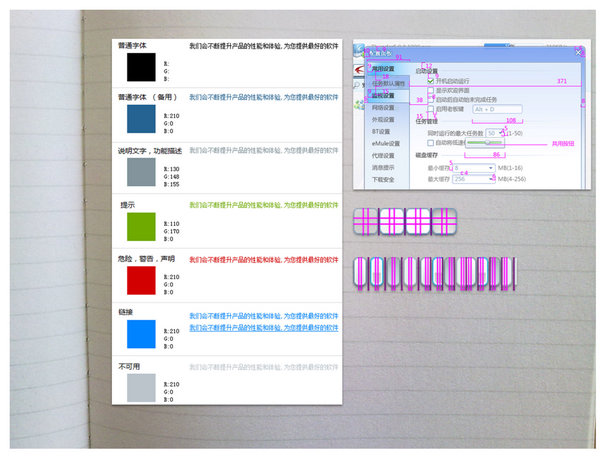Image resolution: width=610 pixels, height=457 pixels.
Task: Click the green speed slider
Action: [x=486, y=143]
